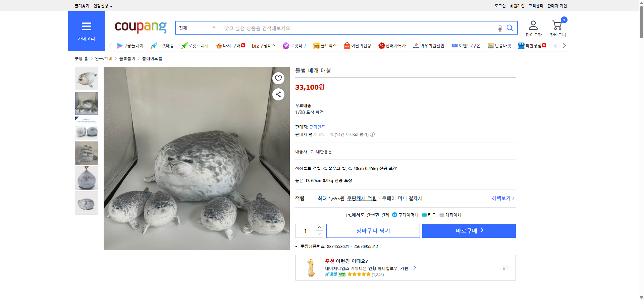The height and width of the screenshot is (300, 644).
Task: Add product to wishlist with heart icon
Action: tap(278, 78)
